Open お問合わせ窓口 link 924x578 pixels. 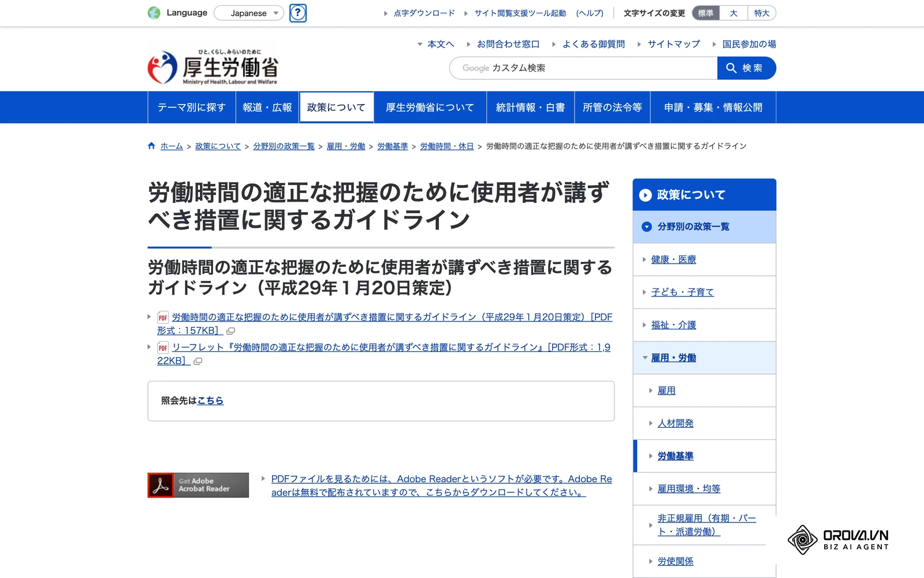tap(508, 44)
